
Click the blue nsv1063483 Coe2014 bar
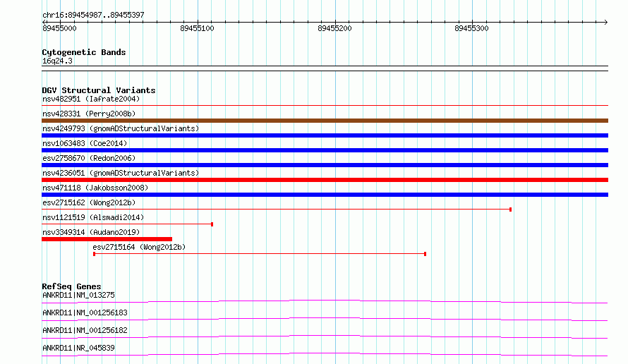[x=325, y=150]
